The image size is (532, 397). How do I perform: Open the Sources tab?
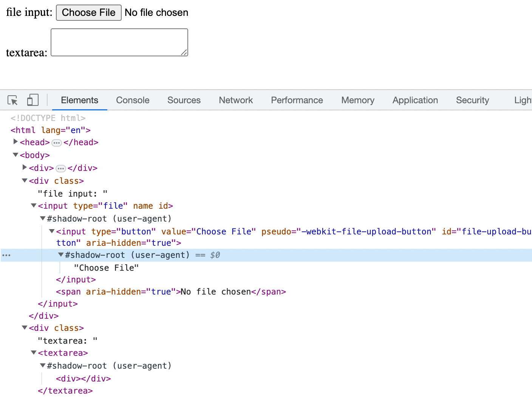[x=184, y=100]
